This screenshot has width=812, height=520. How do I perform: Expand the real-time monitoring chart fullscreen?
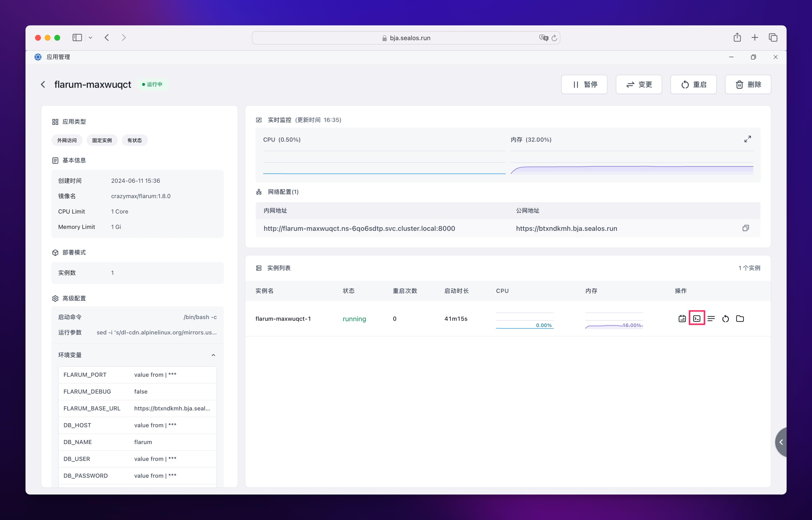coord(748,139)
